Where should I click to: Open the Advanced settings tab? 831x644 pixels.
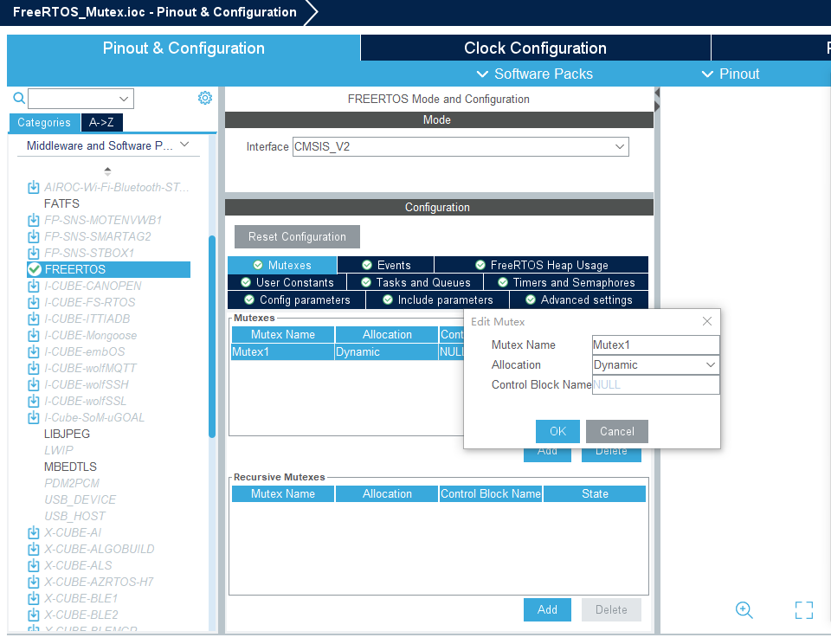[579, 300]
